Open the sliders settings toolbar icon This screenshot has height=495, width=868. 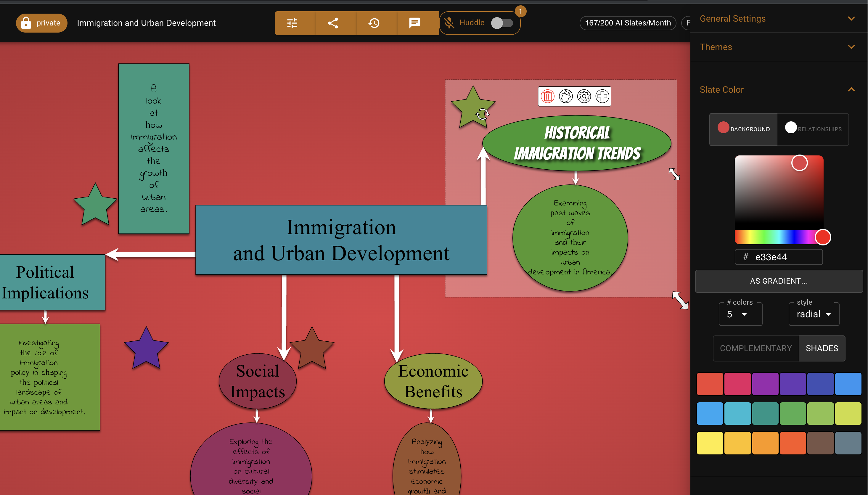[x=292, y=23]
